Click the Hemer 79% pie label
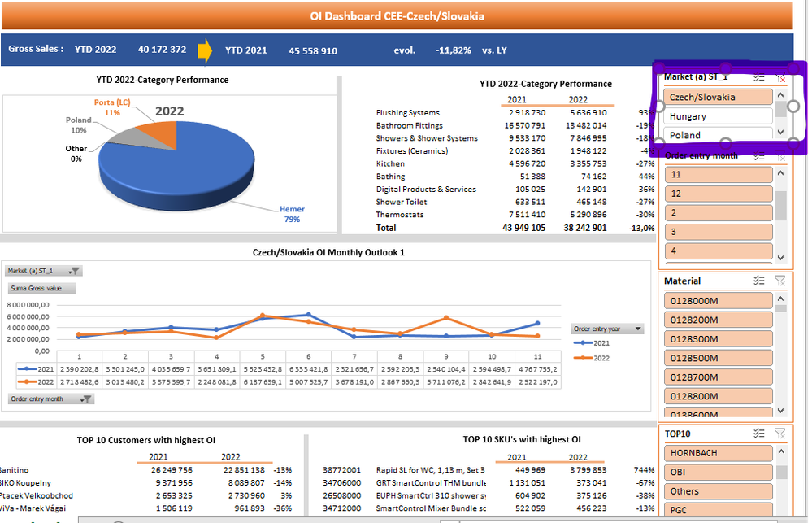 (x=292, y=214)
